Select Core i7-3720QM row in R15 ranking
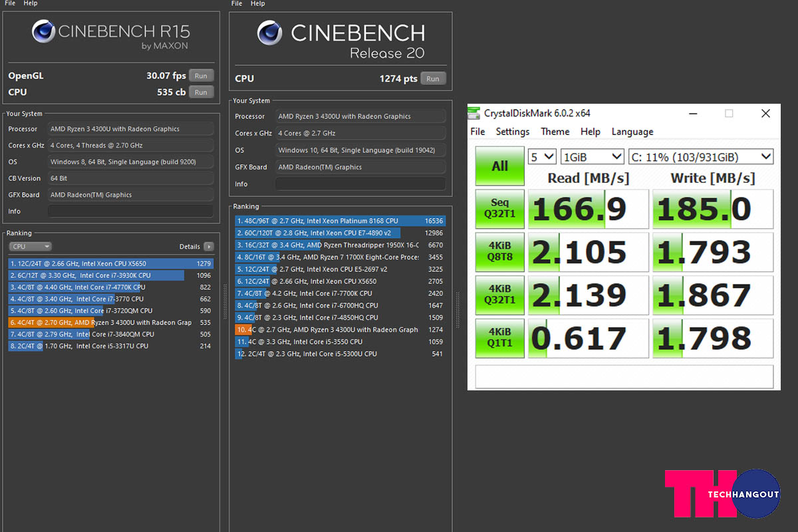The height and width of the screenshot is (532, 798). pos(111,311)
